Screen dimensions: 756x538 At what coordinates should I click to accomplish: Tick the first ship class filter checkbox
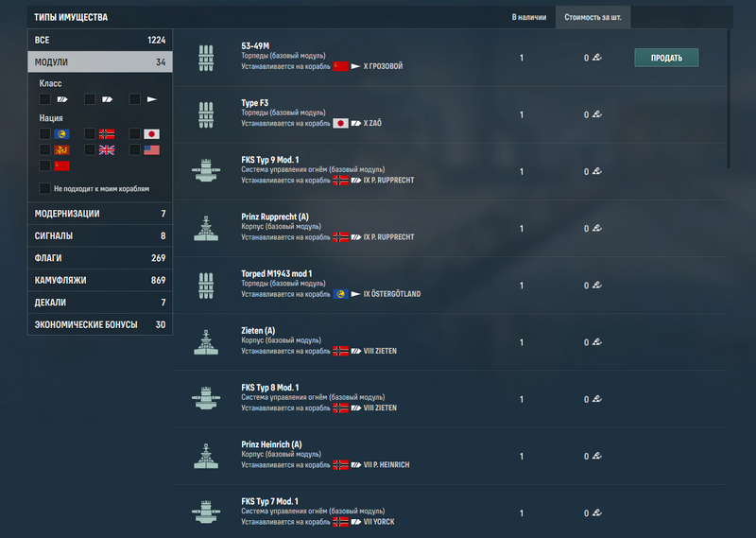click(x=44, y=99)
